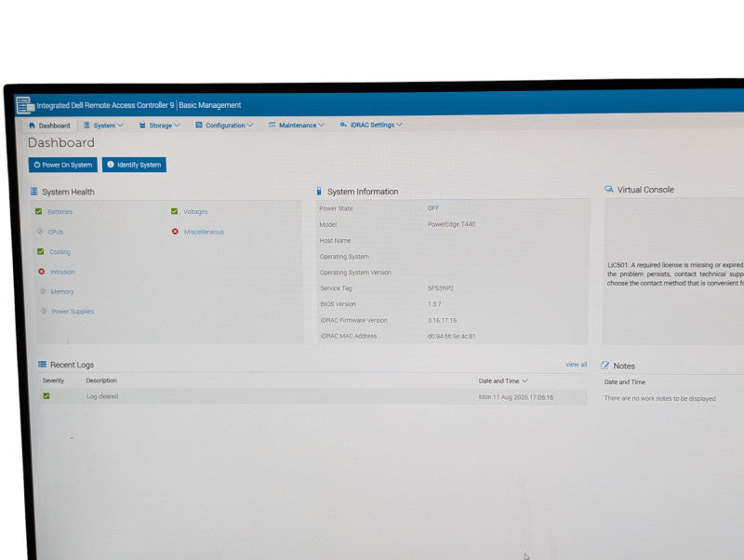Click the iDRAC MAC Address value

coord(451,336)
